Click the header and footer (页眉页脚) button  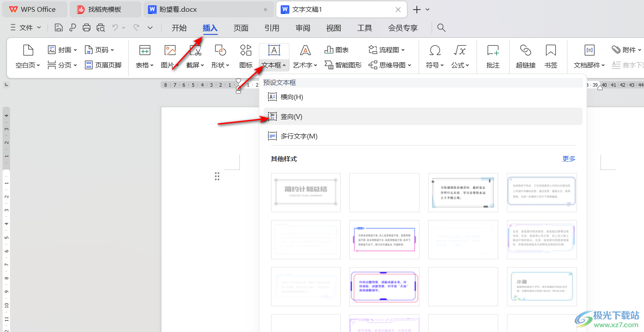click(x=103, y=65)
